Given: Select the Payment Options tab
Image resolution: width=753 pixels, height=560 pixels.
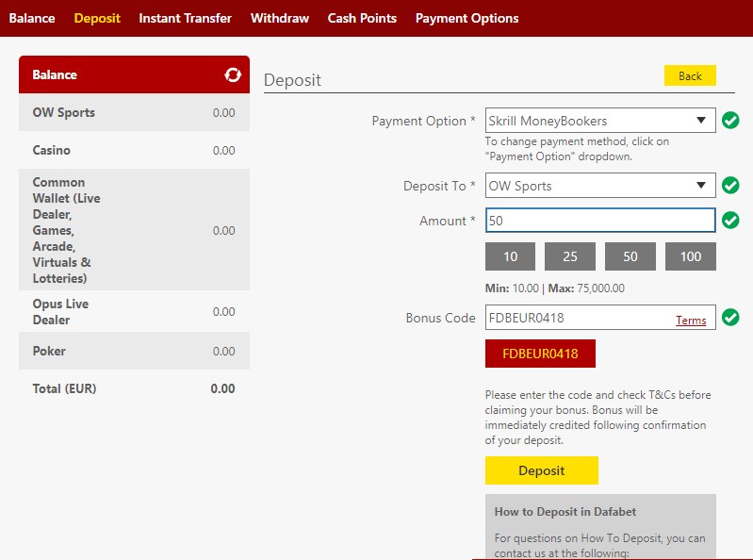Looking at the screenshot, I should click(467, 18).
